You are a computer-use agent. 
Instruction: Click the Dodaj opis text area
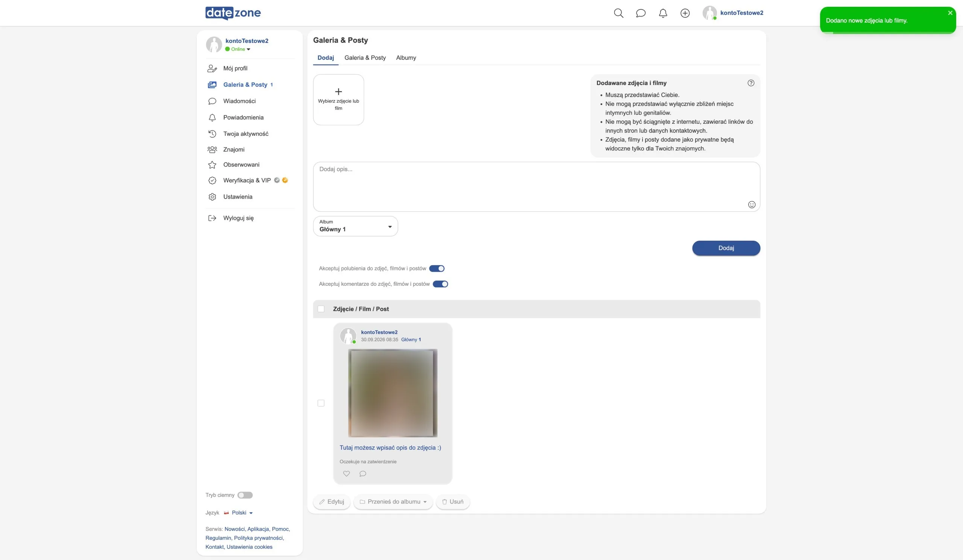click(536, 187)
